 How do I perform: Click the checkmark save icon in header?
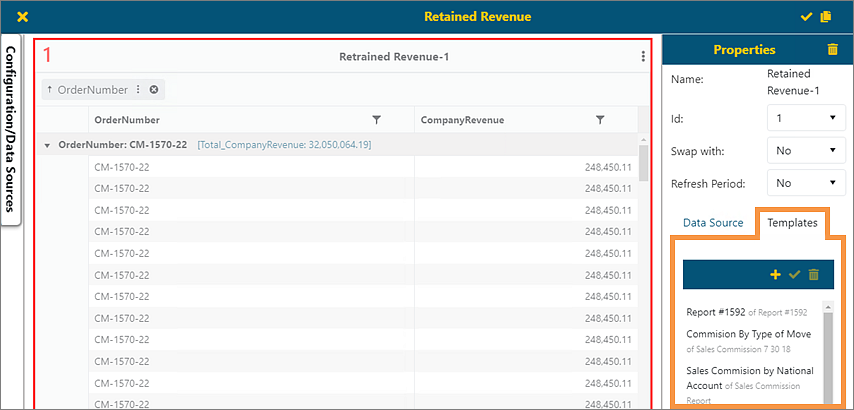806,17
